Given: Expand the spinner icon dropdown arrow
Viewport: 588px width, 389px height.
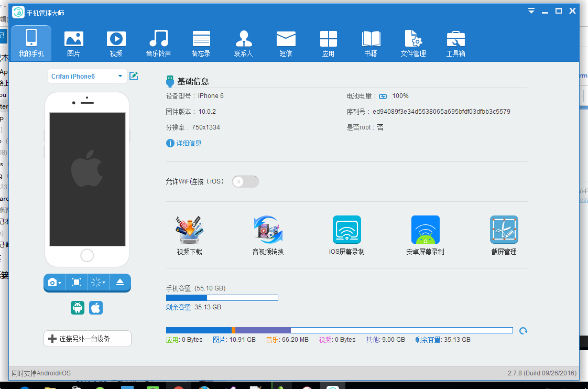Looking at the screenshot, I should click(x=104, y=283).
